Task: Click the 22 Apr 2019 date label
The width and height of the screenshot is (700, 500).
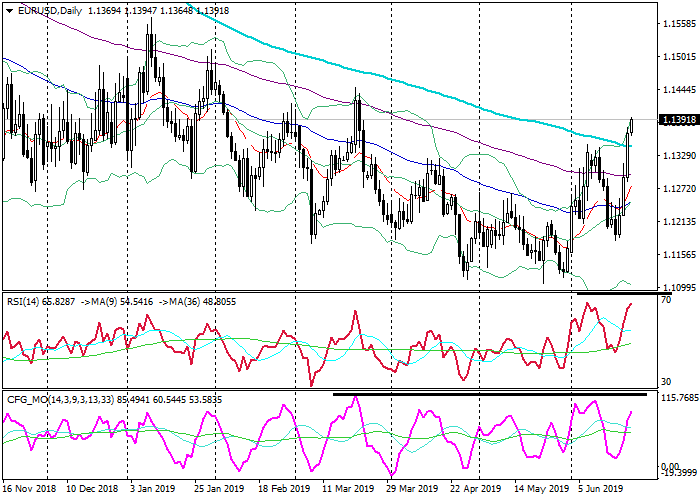Action: point(475,489)
